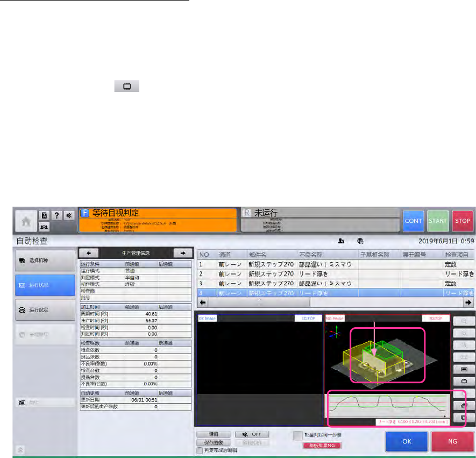The height and width of the screenshot is (458, 476).
Task: Mute buzzer using top speaker icon
Action: (x=69, y=216)
